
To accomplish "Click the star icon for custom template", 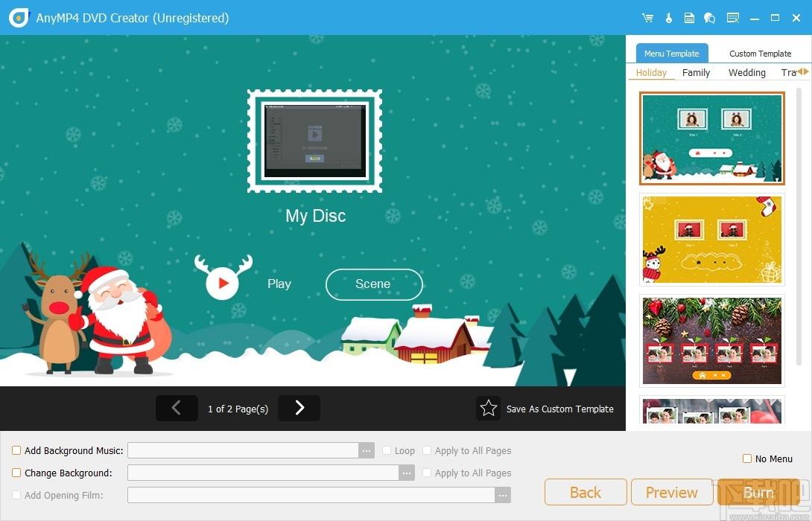I will [489, 408].
